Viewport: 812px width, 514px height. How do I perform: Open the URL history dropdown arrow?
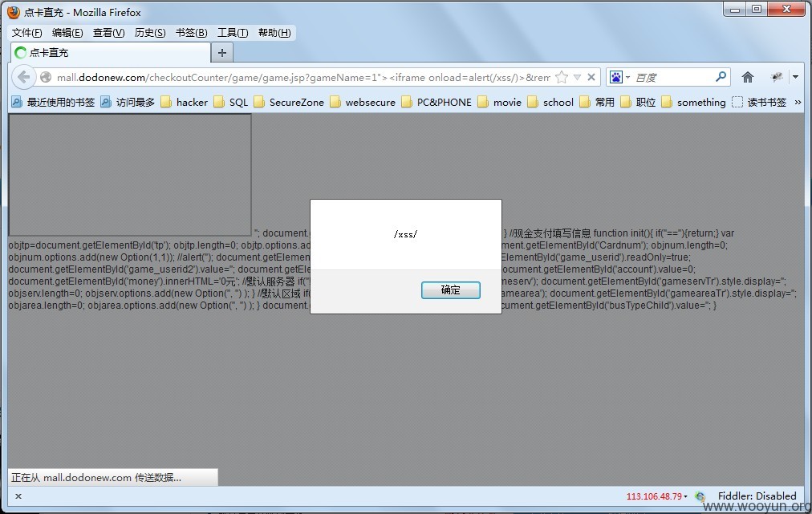tap(577, 77)
